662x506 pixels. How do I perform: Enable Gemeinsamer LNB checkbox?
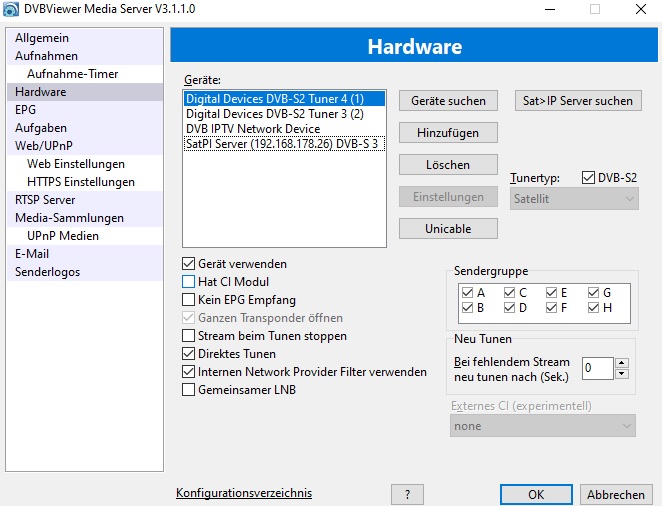188,390
